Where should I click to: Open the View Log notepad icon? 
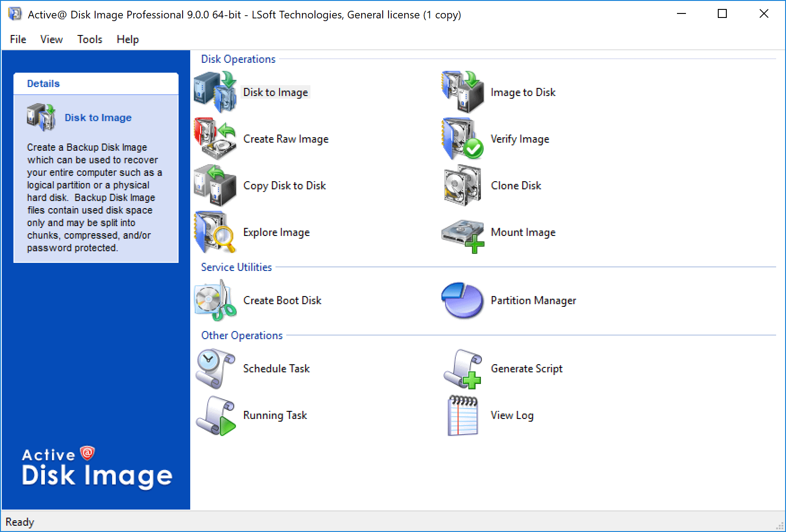[462, 415]
